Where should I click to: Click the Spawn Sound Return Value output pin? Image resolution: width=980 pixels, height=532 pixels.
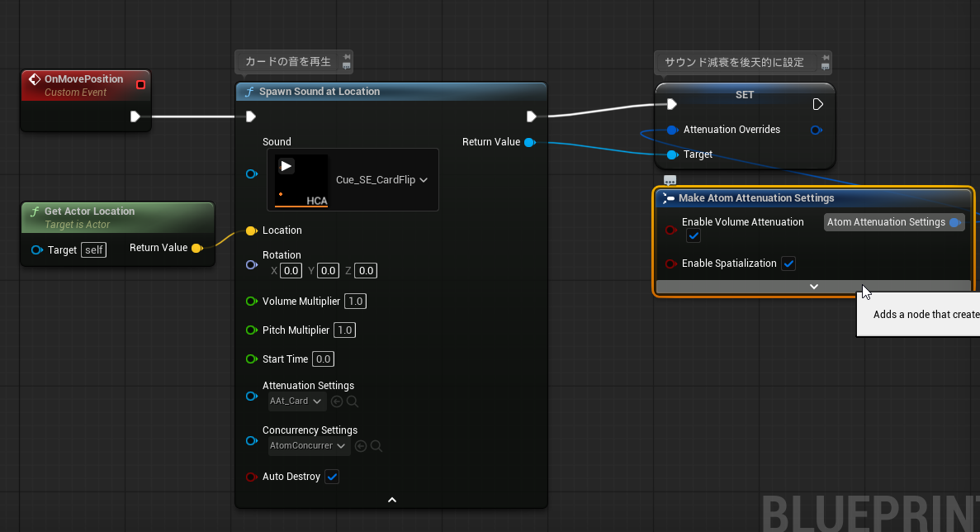click(530, 143)
